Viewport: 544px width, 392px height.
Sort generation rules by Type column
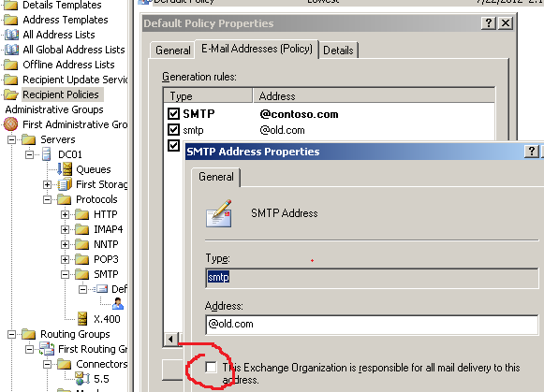(208, 96)
